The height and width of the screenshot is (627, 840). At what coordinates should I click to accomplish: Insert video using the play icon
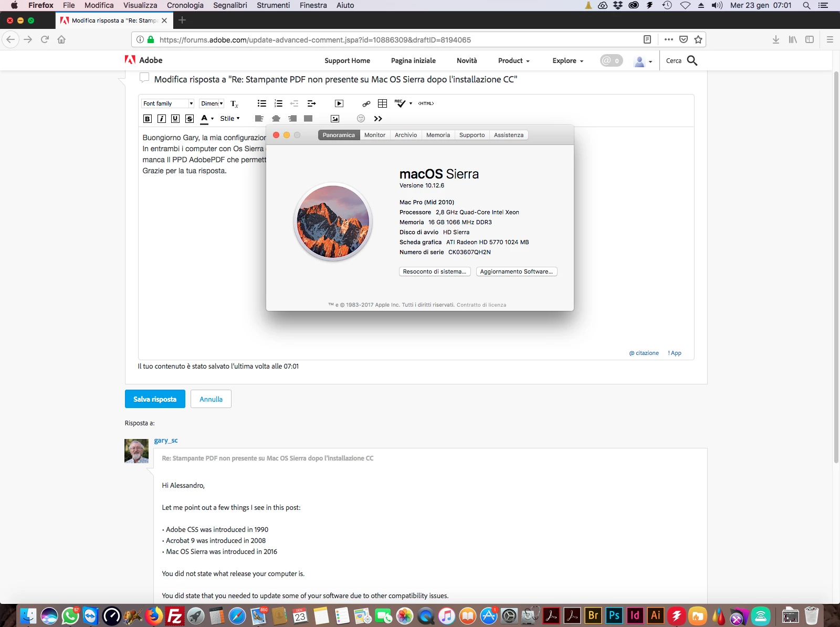pyautogui.click(x=339, y=103)
